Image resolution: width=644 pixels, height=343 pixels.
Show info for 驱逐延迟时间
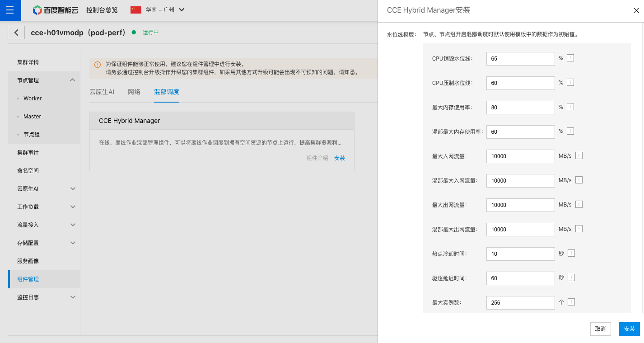click(x=571, y=277)
